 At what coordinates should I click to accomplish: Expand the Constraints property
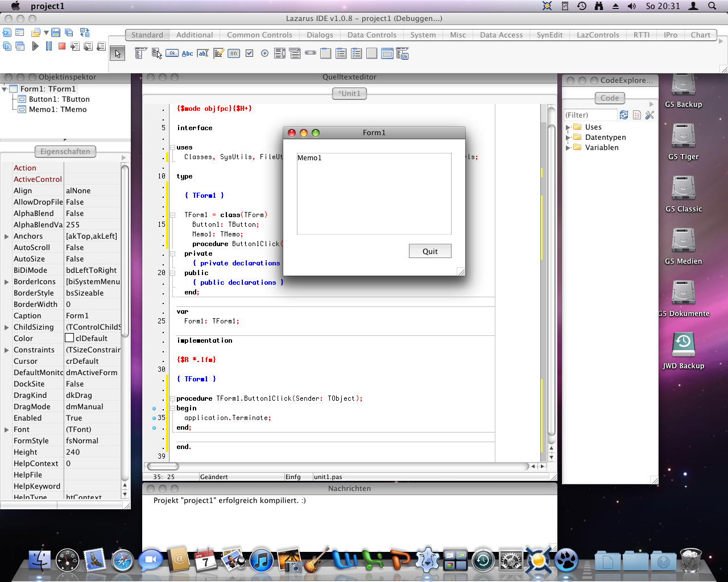tap(6, 350)
